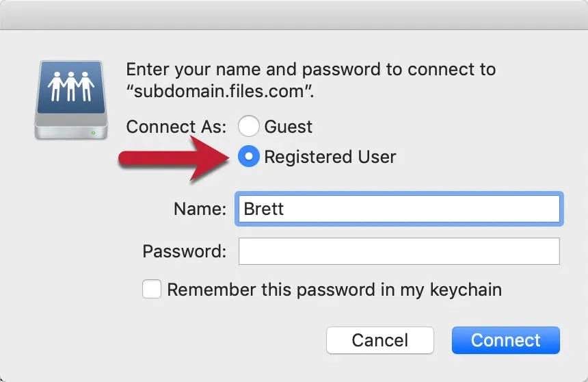The width and height of the screenshot is (588, 382).
Task: Click the "Name:" field label
Action: [x=200, y=209]
